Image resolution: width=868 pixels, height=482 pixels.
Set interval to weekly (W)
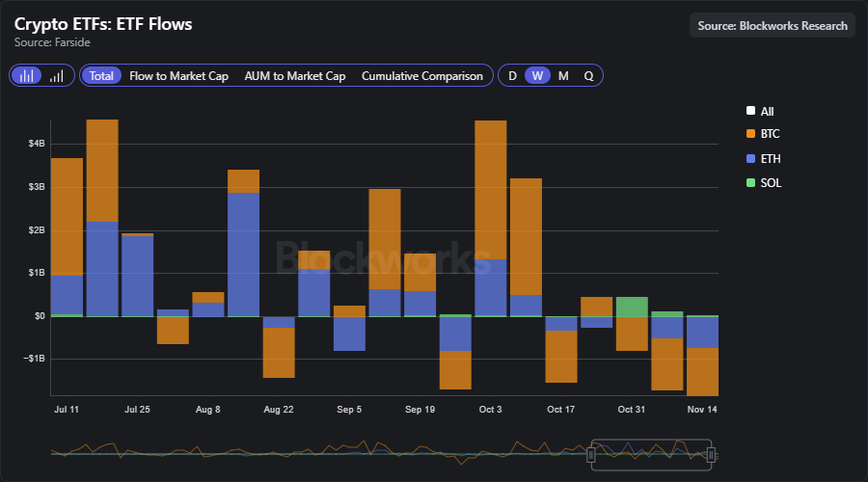coord(538,75)
